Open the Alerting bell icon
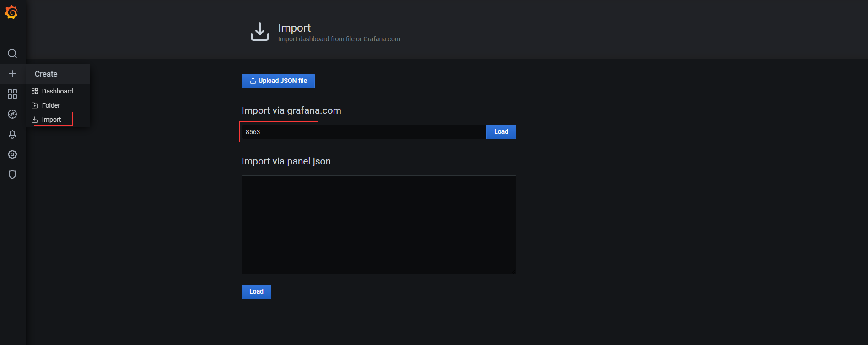Viewport: 868px width, 345px height. tap(12, 134)
